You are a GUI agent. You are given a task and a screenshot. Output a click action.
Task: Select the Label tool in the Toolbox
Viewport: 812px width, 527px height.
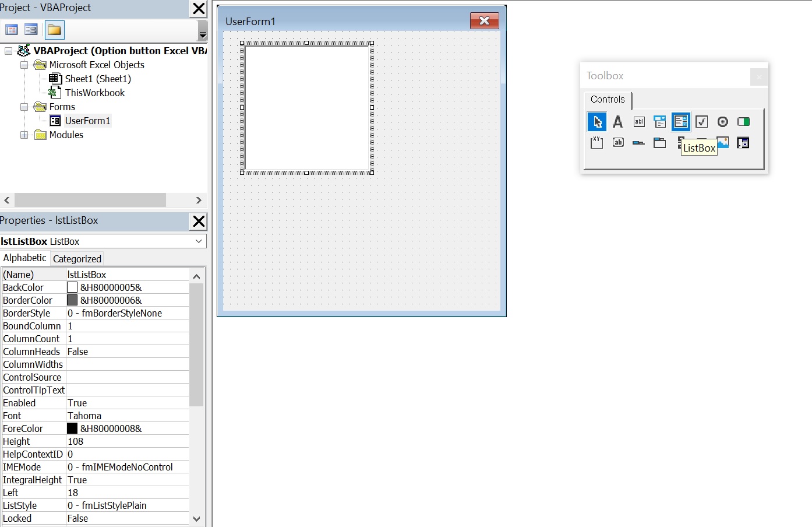(x=618, y=122)
